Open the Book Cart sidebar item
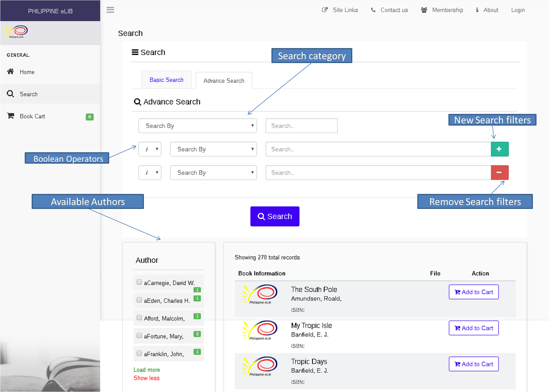 point(32,116)
